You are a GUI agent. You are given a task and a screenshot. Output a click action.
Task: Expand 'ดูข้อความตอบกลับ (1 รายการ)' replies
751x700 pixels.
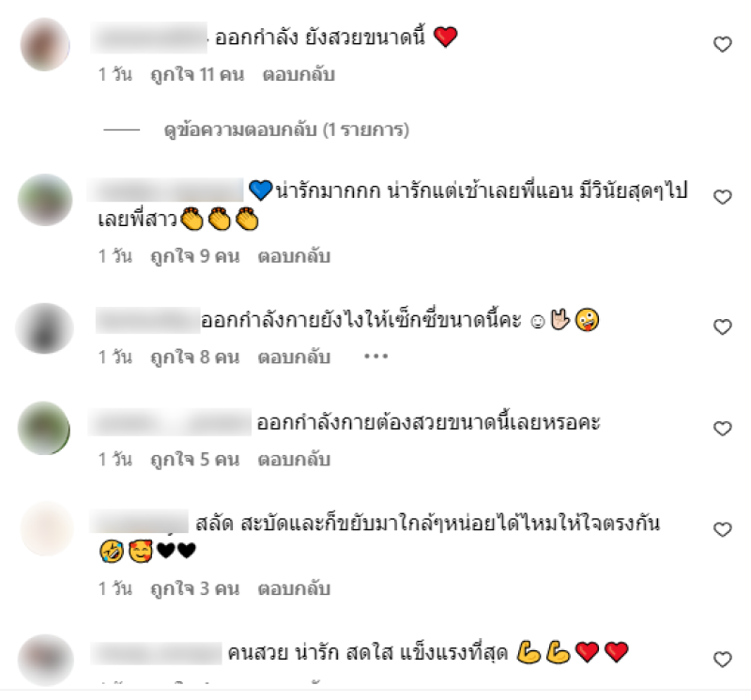click(286, 129)
